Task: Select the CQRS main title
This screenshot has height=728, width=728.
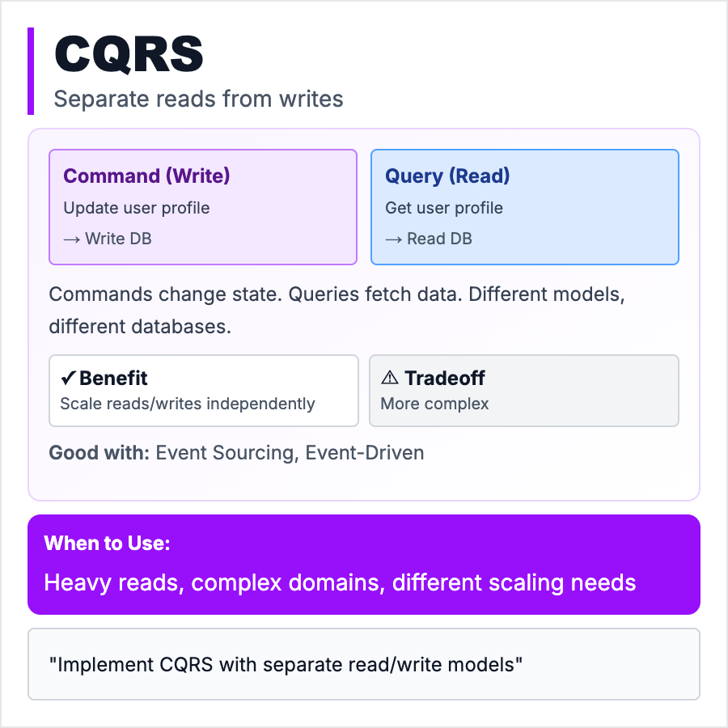Action: coord(129,55)
